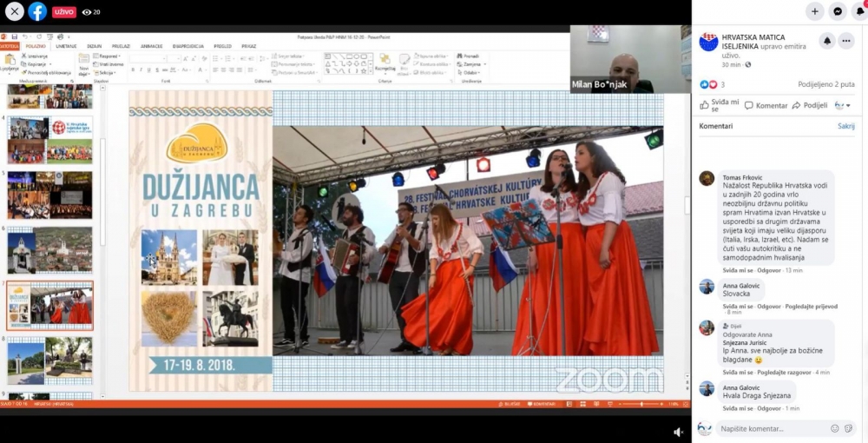Open the Kopiranje dropdown arrow
The width and height of the screenshot is (868, 443).
pyautogui.click(x=50, y=64)
